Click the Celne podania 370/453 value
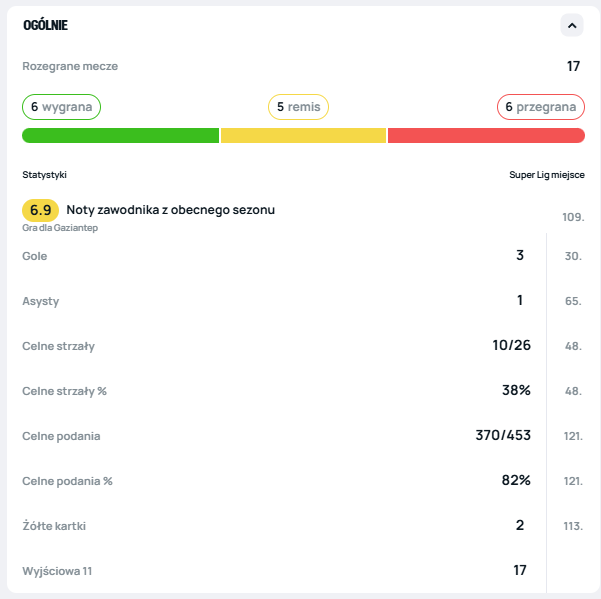This screenshot has width=601, height=599. coord(502,436)
